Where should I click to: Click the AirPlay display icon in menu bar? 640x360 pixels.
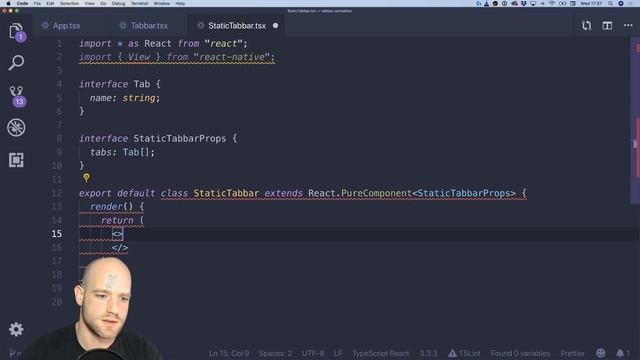533,3
